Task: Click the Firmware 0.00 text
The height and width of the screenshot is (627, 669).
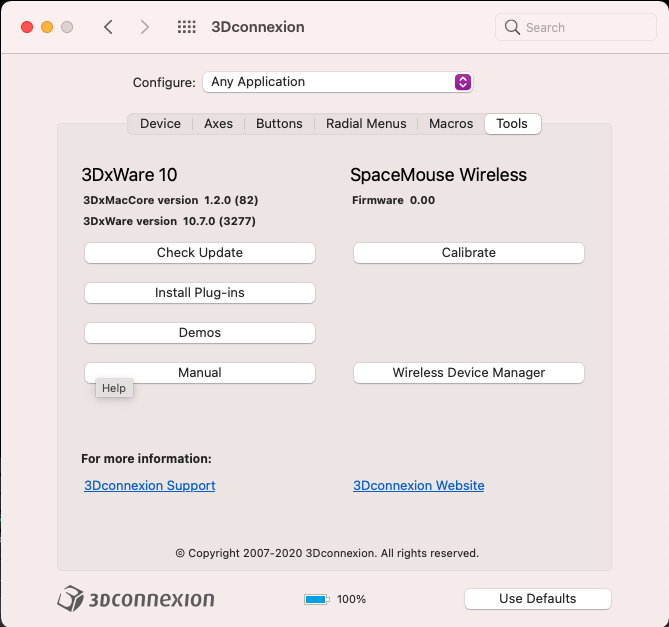Action: (393, 200)
